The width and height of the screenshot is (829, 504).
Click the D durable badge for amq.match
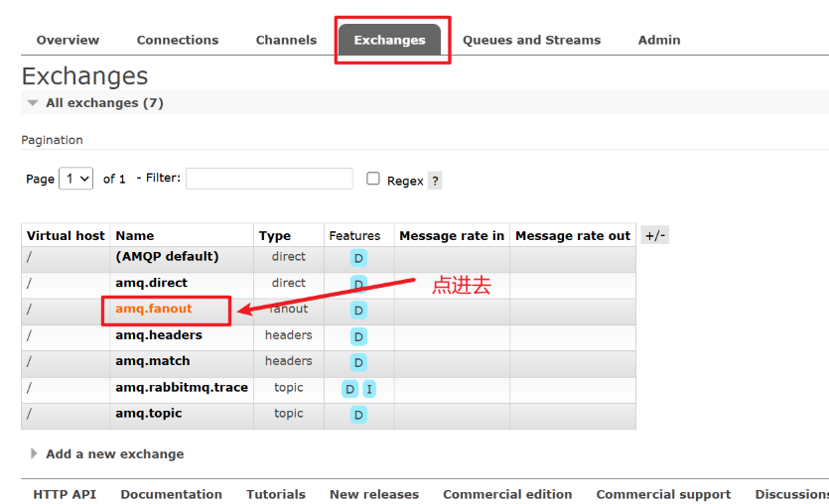coord(358,362)
